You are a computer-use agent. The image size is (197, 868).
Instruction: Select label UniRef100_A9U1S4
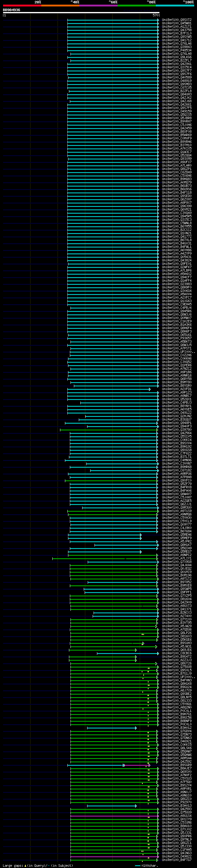tap(177, 816)
